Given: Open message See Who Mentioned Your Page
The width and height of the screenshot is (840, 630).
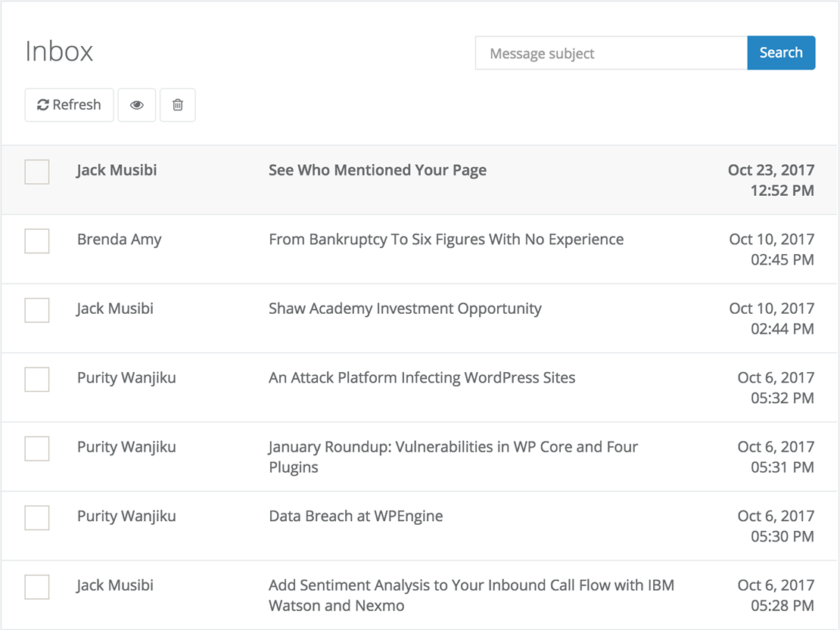Looking at the screenshot, I should (378, 170).
